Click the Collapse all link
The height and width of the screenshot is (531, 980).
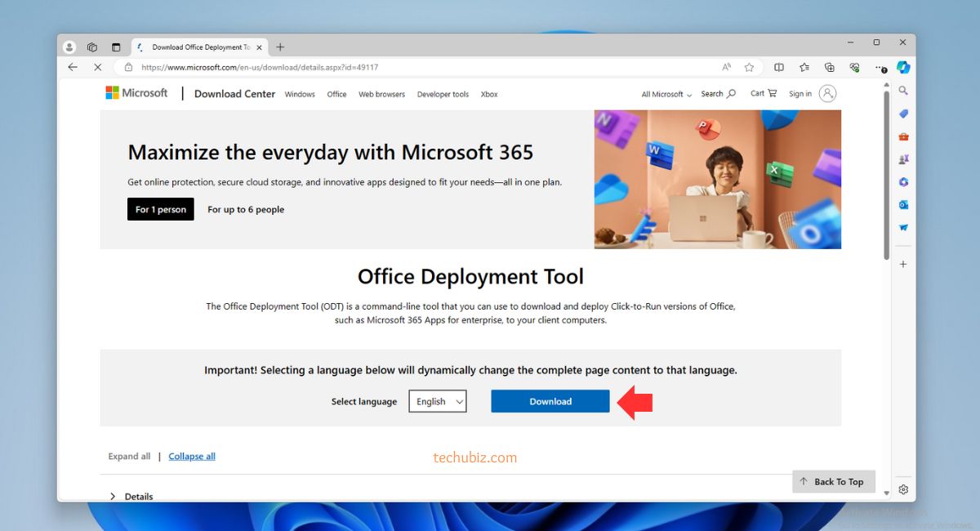pos(192,457)
